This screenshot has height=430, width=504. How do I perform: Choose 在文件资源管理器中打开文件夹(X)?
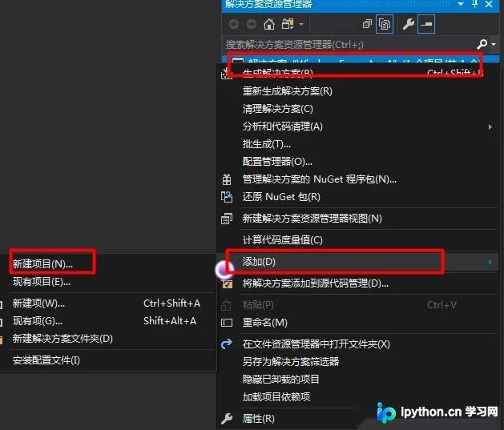coord(317,344)
